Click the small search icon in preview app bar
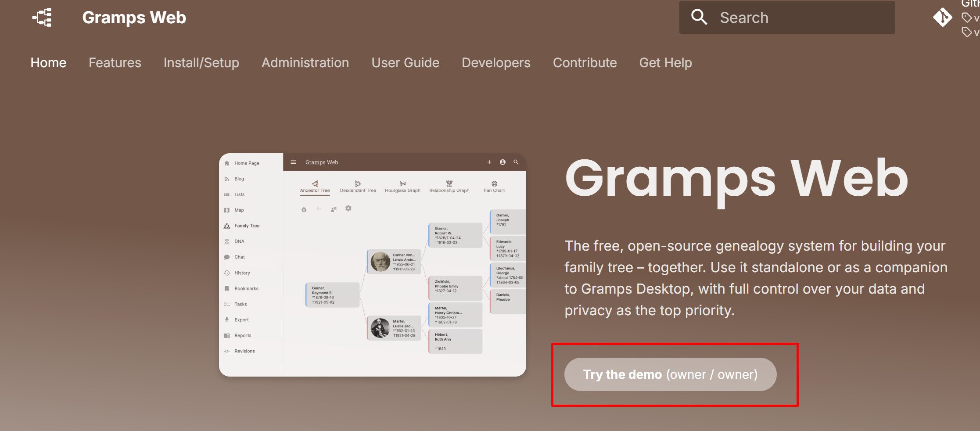The image size is (980, 431). [x=516, y=162]
